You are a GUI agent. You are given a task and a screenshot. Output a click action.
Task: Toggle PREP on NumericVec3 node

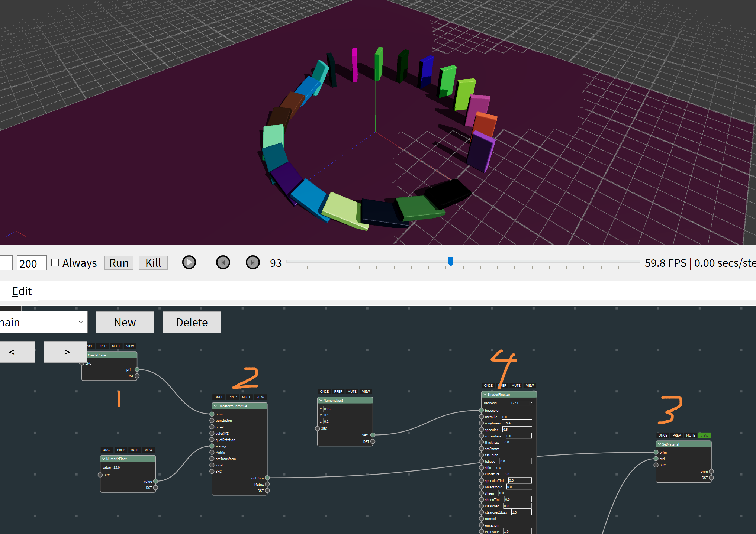[x=338, y=391]
